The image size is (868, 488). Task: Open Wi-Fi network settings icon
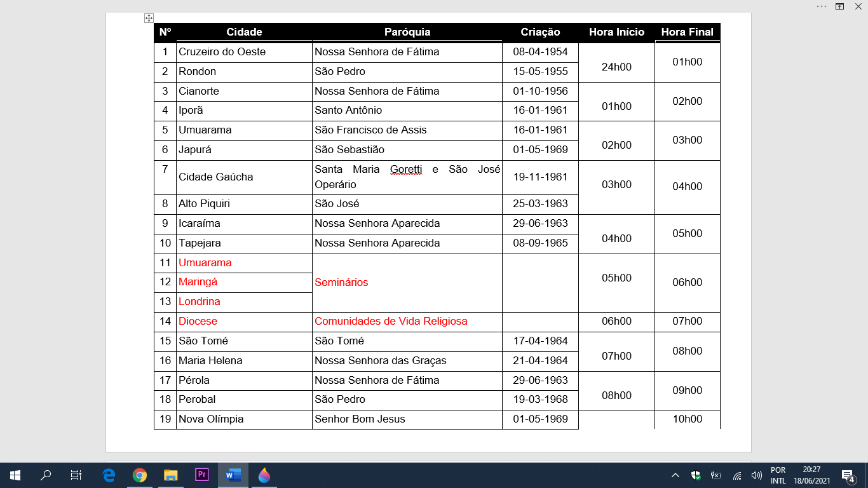pos(737,475)
